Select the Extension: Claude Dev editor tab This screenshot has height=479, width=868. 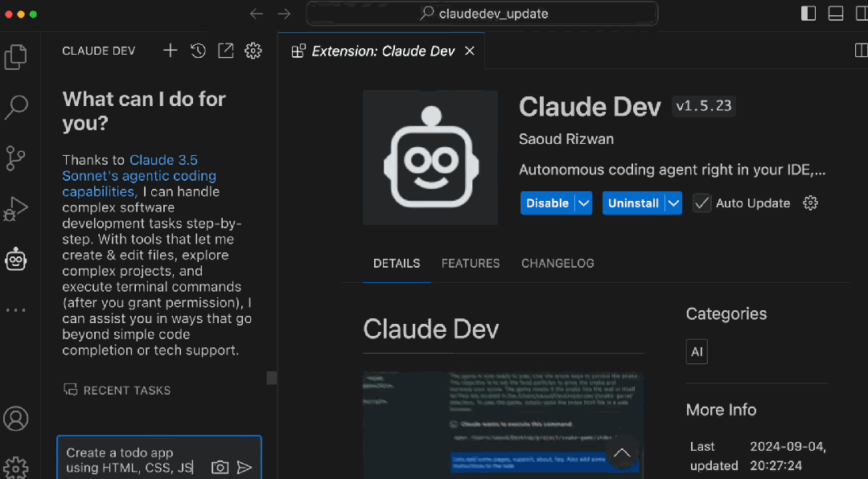tap(381, 51)
